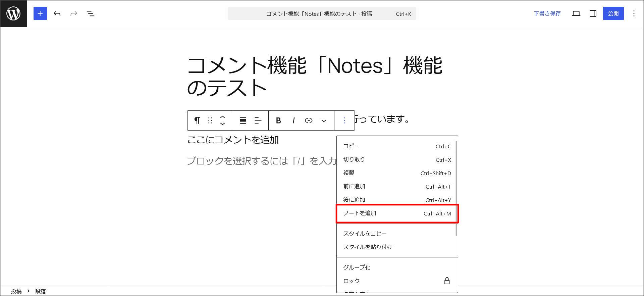This screenshot has width=644, height=296.
Task: Move the block up with the arrow
Action: click(x=222, y=117)
